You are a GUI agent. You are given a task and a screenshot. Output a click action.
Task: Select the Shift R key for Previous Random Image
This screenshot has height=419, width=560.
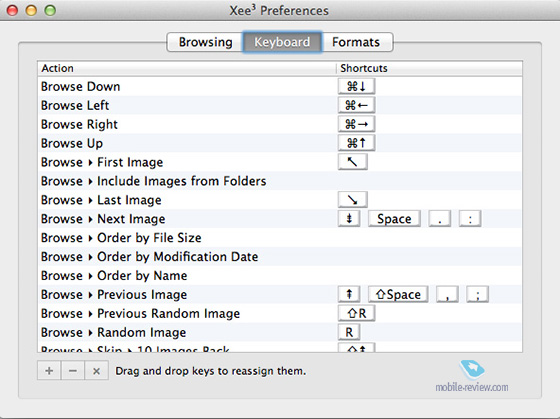[356, 313]
